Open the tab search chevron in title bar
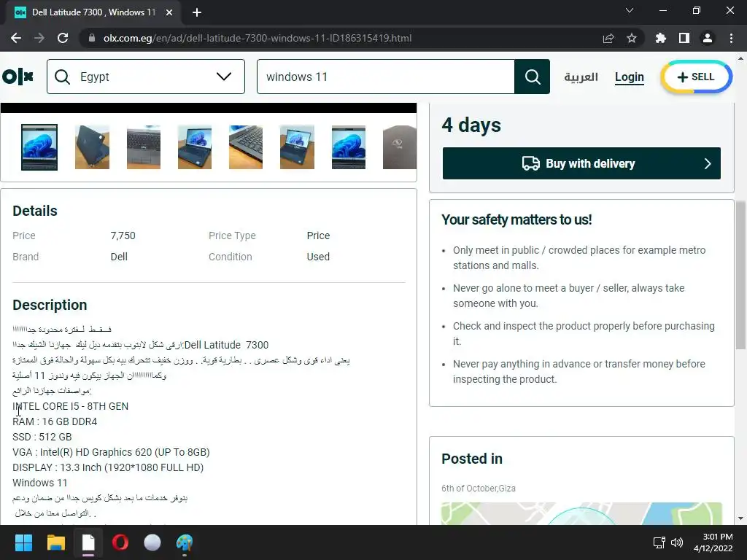This screenshot has width=747, height=560. (630, 10)
